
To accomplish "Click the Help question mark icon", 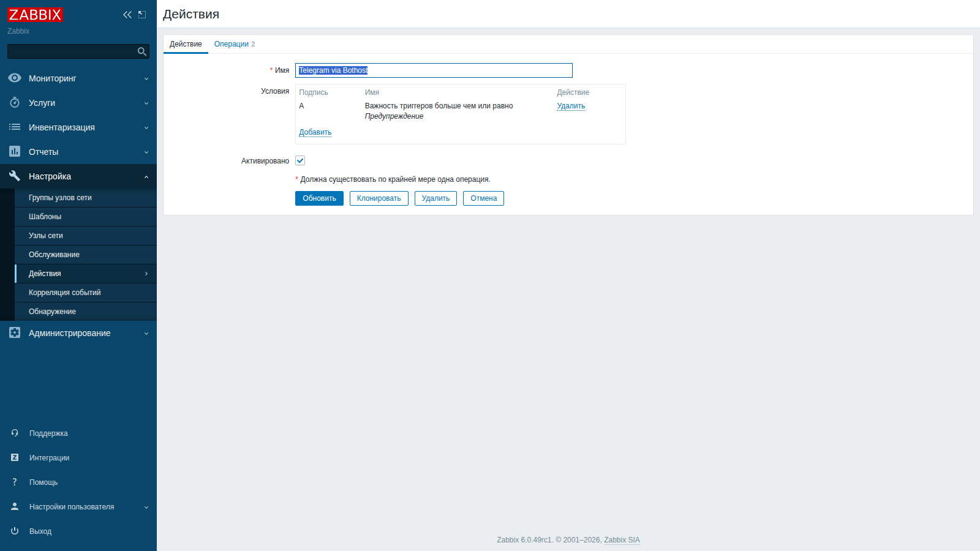I will point(15,482).
